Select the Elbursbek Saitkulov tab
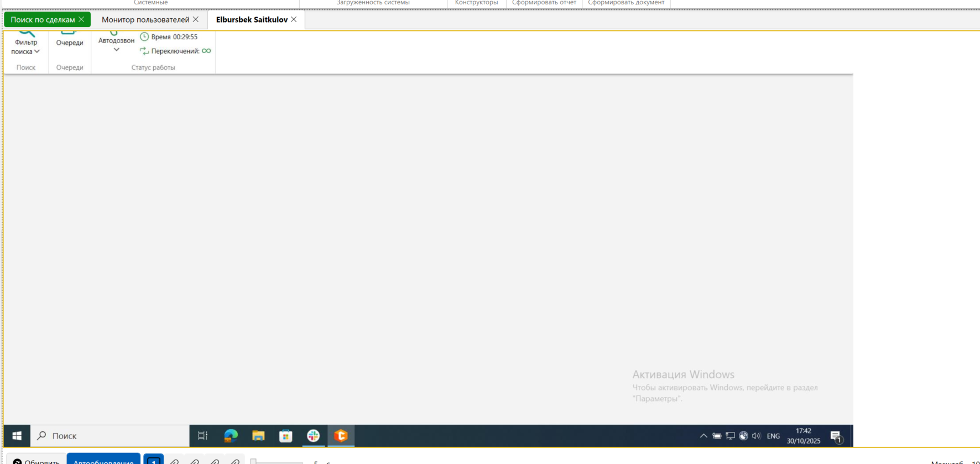This screenshot has width=980, height=464. pyautogui.click(x=252, y=19)
